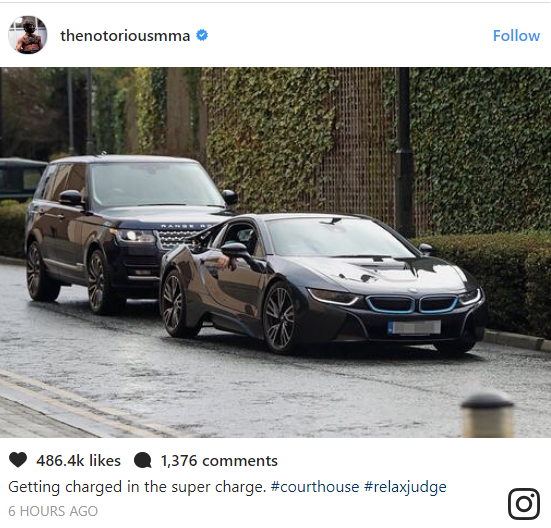
Task: Like the post with the heart icon
Action: tap(18, 460)
